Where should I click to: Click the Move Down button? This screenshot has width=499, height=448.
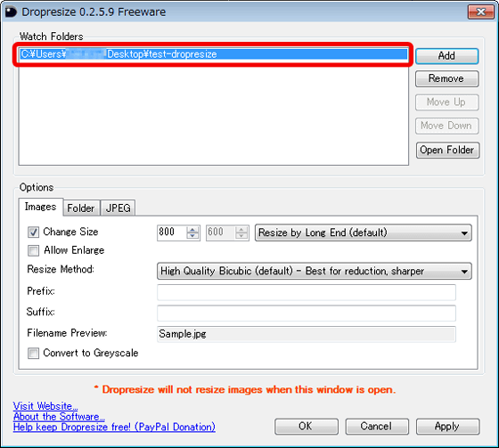coord(446,126)
